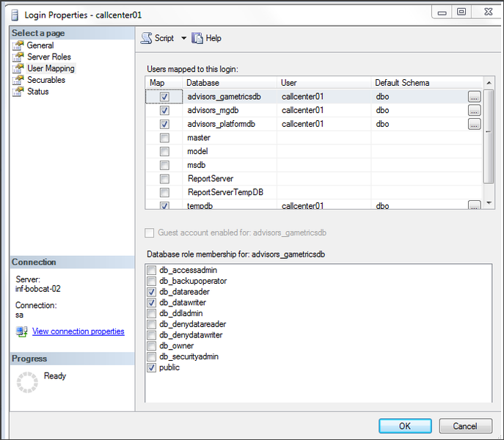Open the View connection properties link
This screenshot has height=440, width=504.
(78, 331)
